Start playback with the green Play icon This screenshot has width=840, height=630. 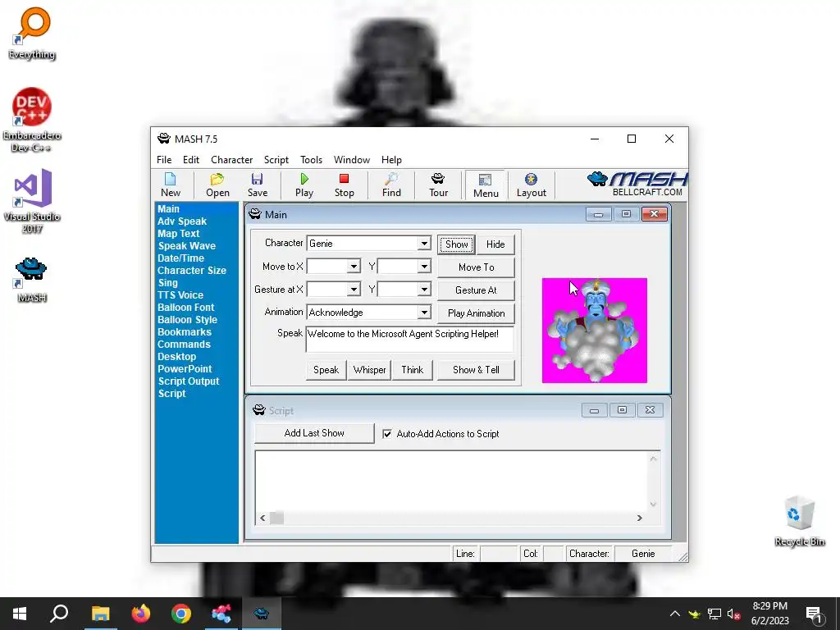point(304,185)
